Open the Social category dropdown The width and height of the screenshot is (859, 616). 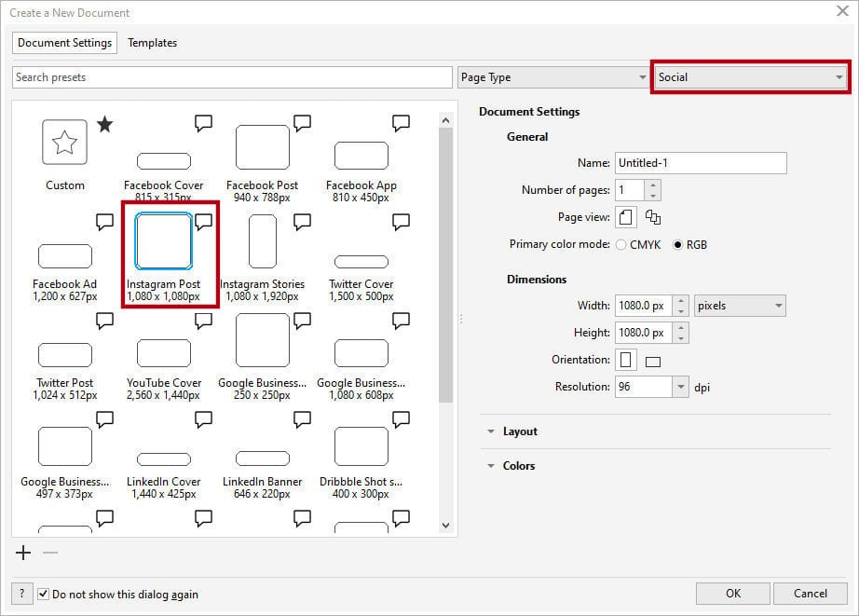(750, 77)
